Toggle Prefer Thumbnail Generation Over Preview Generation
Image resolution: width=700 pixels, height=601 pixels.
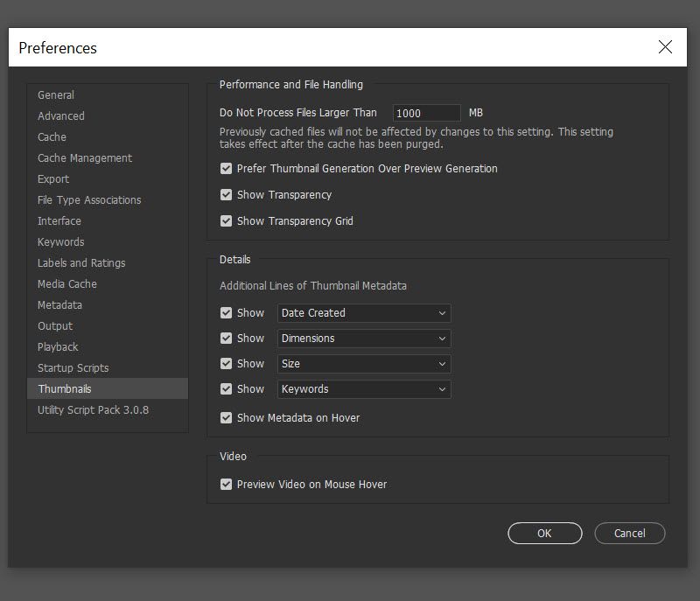(x=227, y=169)
